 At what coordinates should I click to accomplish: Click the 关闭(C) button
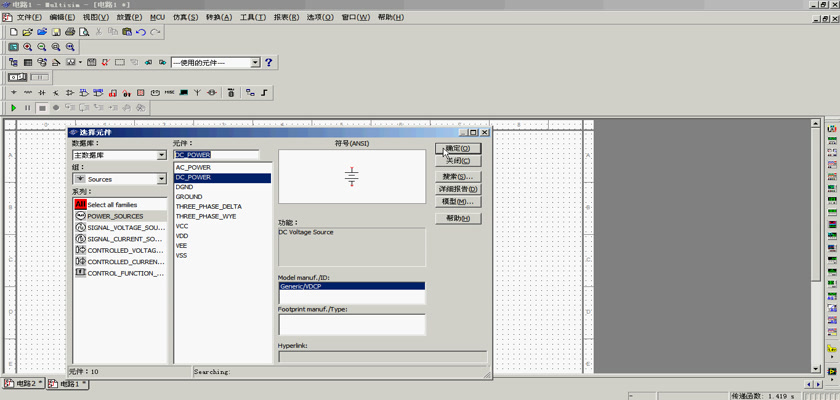458,161
